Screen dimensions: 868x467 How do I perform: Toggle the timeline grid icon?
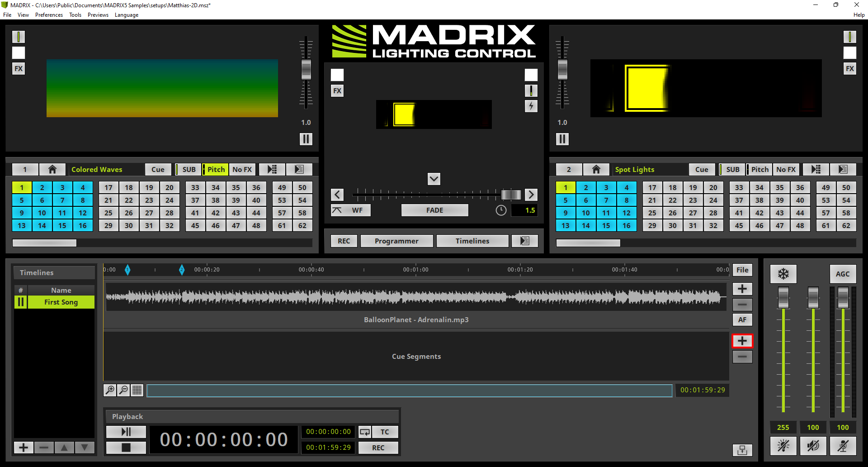pos(137,390)
